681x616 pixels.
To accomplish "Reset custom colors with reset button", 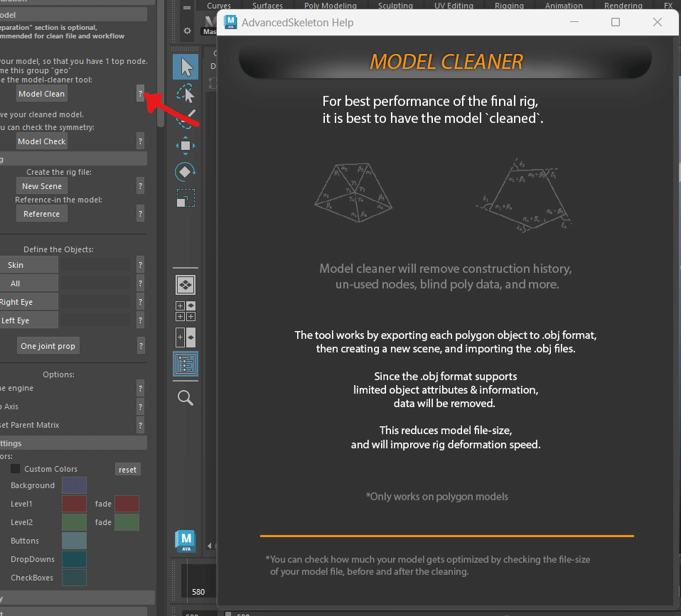I will (x=128, y=469).
